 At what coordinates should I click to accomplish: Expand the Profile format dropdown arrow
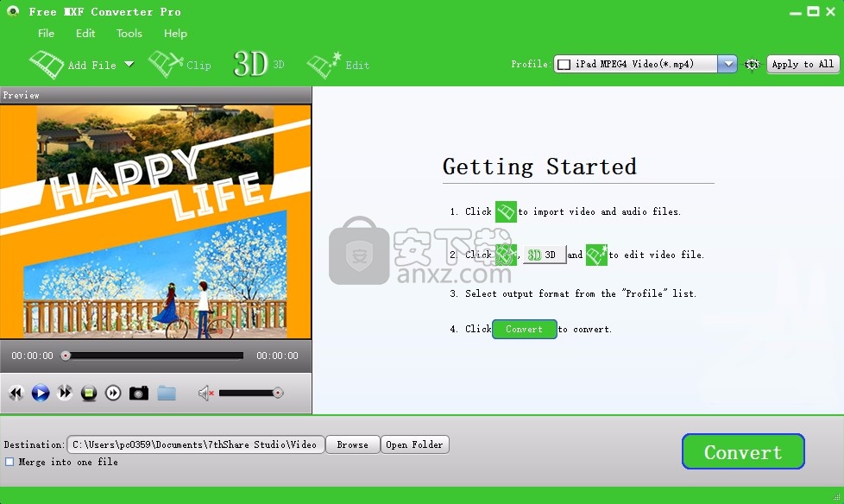pyautogui.click(x=727, y=64)
